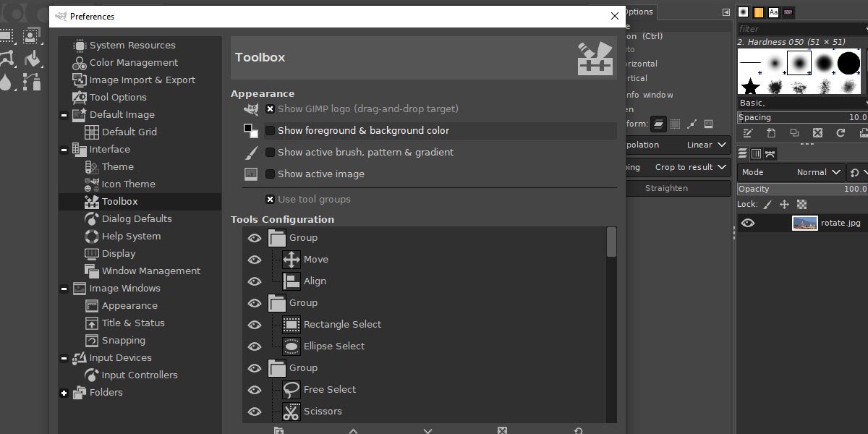This screenshot has height=434, width=868.
Task: Hide the Align tool via eye icon
Action: click(x=255, y=281)
